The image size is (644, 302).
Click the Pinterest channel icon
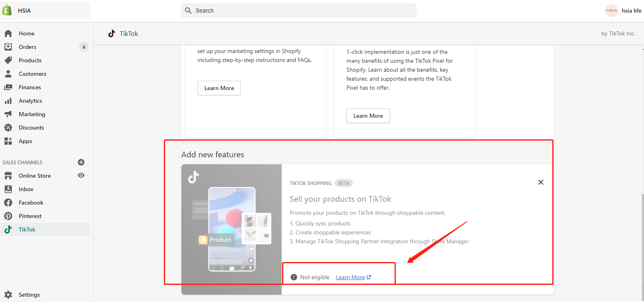pyautogui.click(x=8, y=216)
